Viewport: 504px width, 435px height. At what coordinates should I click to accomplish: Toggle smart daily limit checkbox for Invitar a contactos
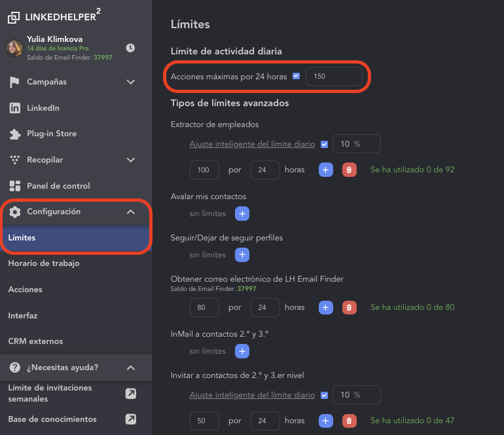pyautogui.click(x=325, y=395)
